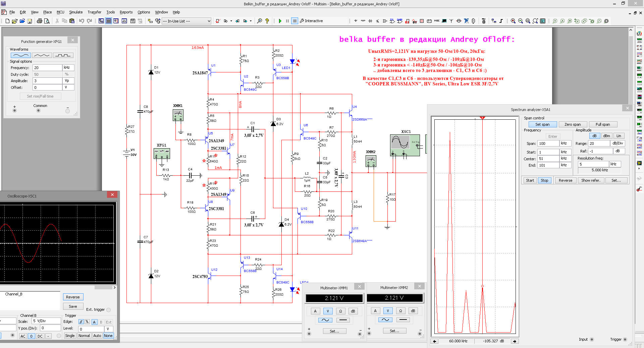Viewport: 644px width, 348px height.
Task: Place a MISC component
Action: pyautogui.click(x=437, y=21)
